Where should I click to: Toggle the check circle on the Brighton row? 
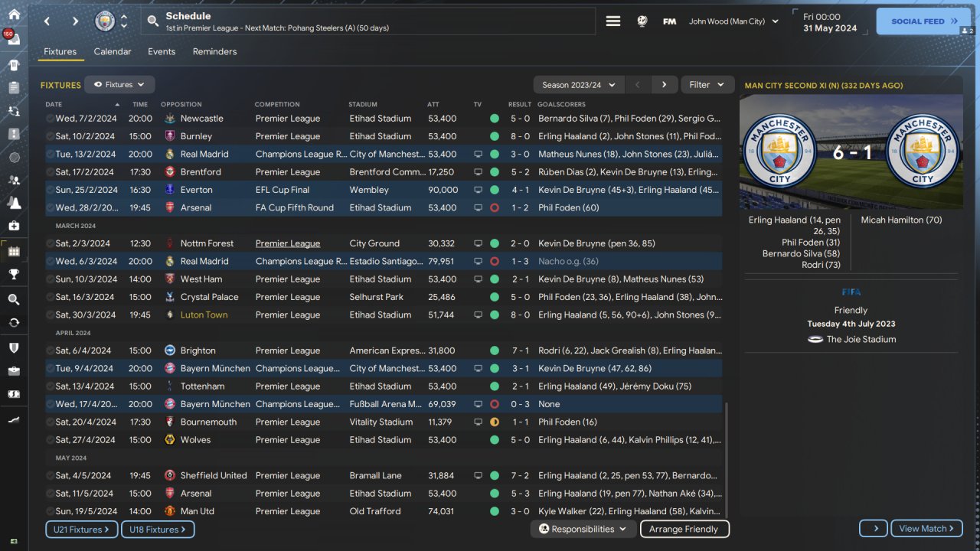pyautogui.click(x=51, y=350)
